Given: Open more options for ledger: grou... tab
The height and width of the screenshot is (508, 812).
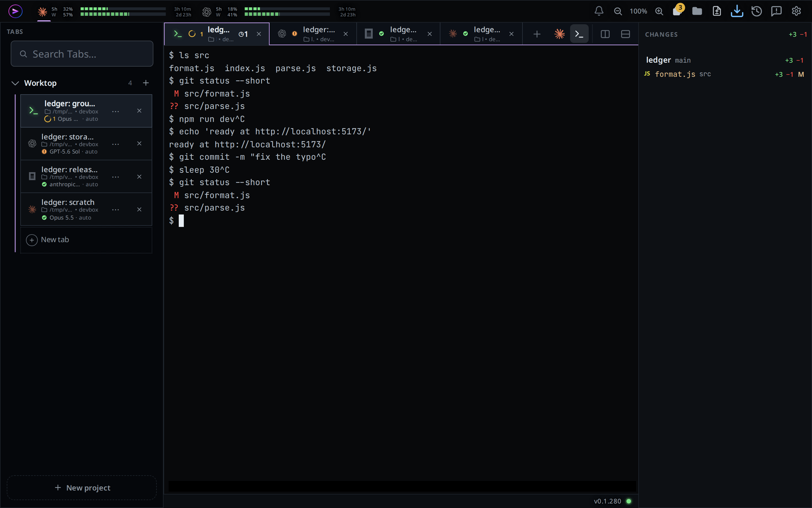Looking at the screenshot, I should pos(115,111).
